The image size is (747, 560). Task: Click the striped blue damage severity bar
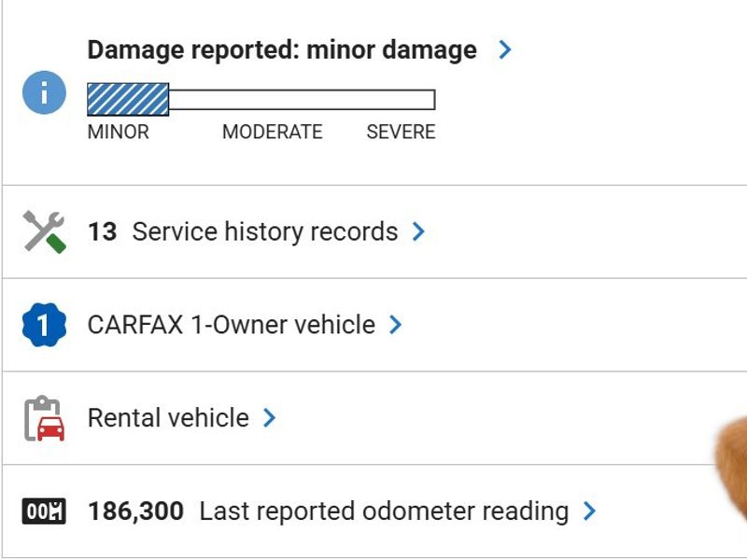click(x=128, y=99)
